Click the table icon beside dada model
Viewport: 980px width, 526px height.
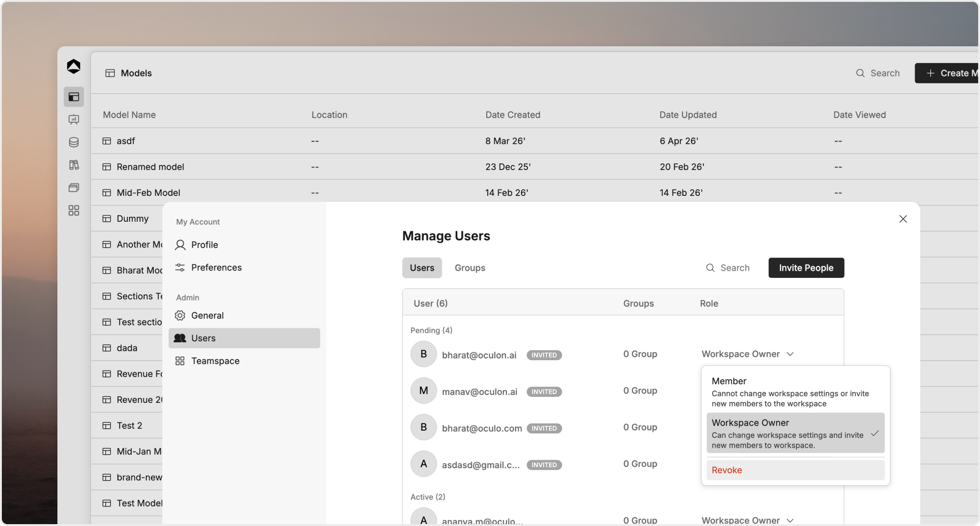pos(107,348)
